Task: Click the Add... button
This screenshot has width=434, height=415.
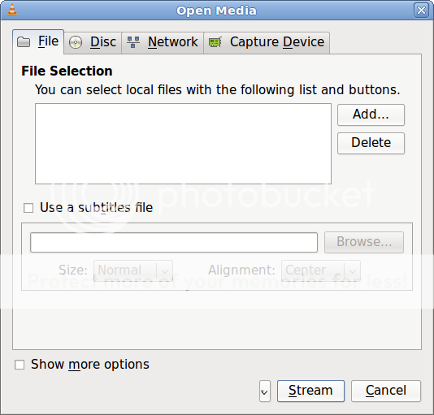Action: coord(371,115)
